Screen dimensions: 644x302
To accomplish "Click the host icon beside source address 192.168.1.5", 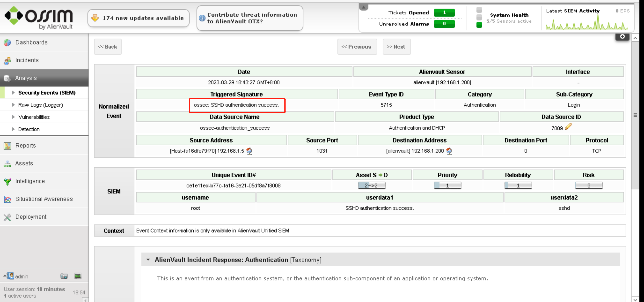I will click(x=249, y=151).
